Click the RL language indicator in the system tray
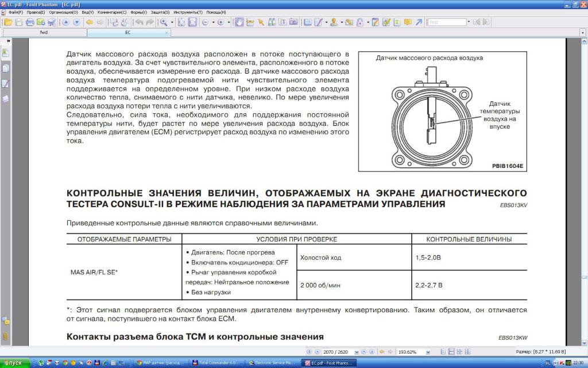588x368 pixels. click(x=547, y=363)
